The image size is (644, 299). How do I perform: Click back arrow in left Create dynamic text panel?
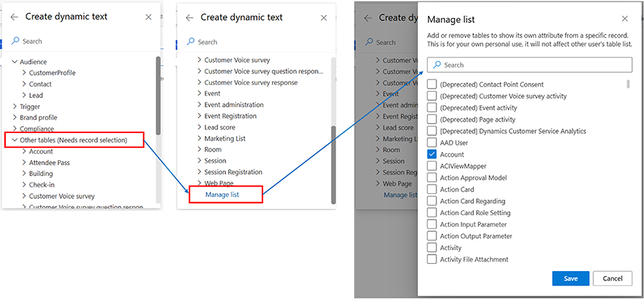pyautogui.click(x=14, y=17)
